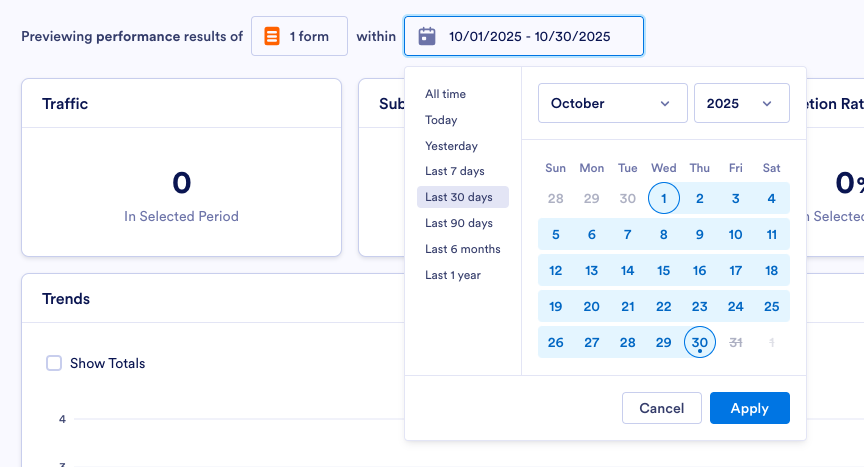Select October 15 in the calendar
Screen dimensions: 864x467
(663, 271)
